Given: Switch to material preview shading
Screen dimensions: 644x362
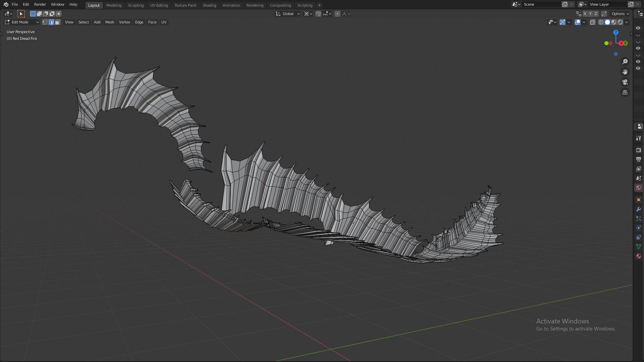Looking at the screenshot, I should tap(614, 22).
